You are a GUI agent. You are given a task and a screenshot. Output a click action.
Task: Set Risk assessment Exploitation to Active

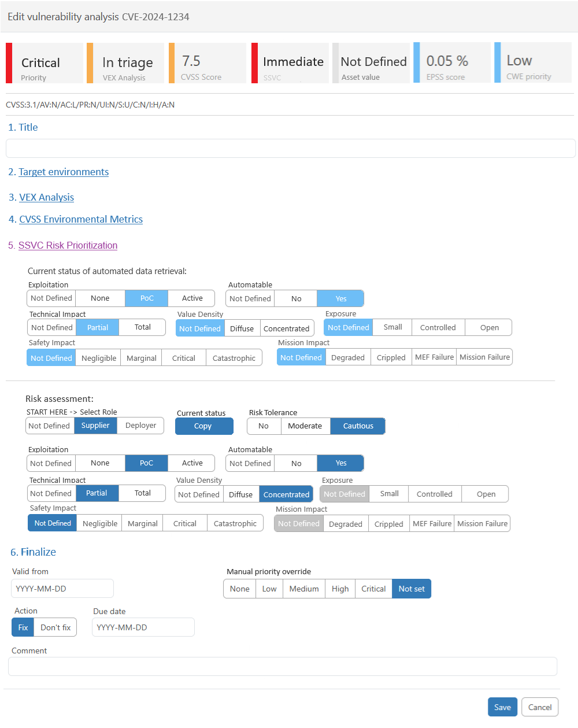point(192,463)
